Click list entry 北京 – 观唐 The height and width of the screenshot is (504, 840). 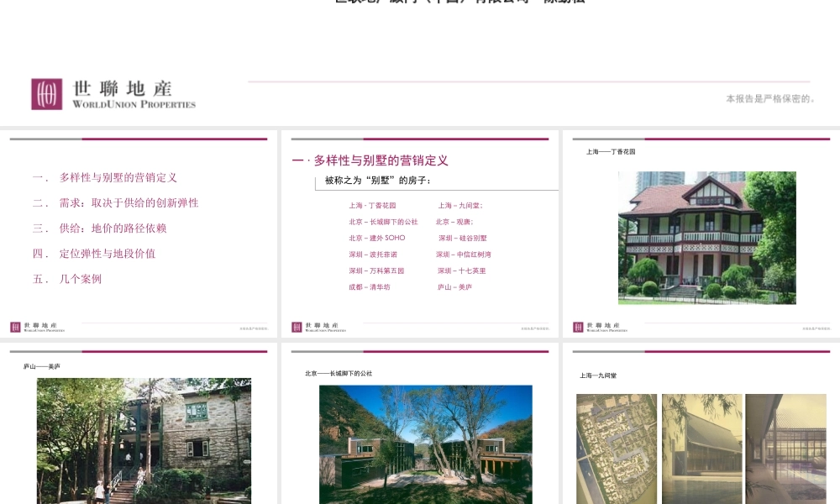454,222
